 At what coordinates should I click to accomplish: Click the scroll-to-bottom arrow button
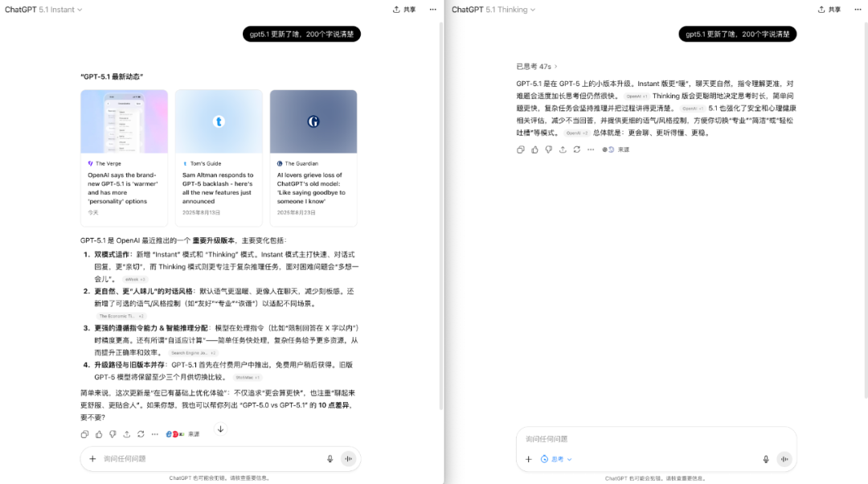point(220,429)
